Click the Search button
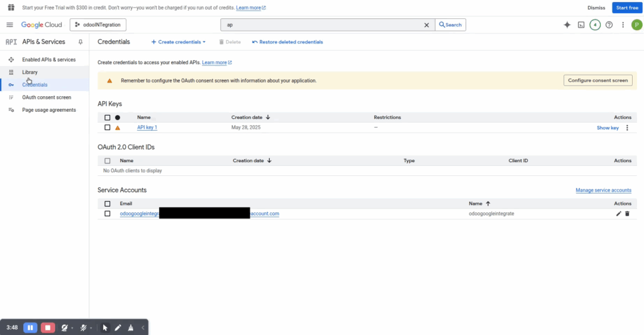The height and width of the screenshot is (335, 644). [x=450, y=25]
